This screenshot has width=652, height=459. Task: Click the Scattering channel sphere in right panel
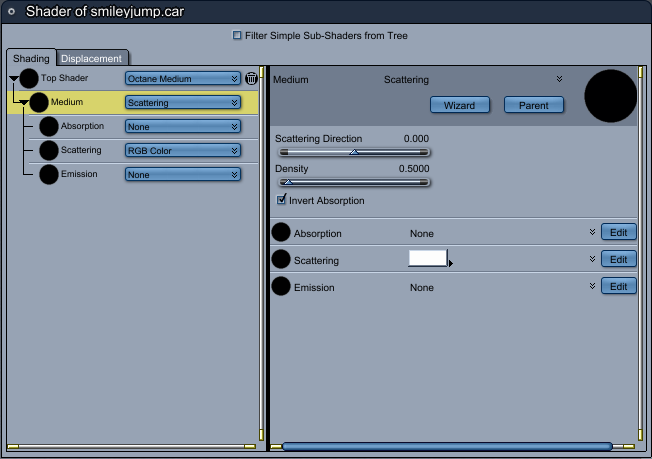[281, 259]
